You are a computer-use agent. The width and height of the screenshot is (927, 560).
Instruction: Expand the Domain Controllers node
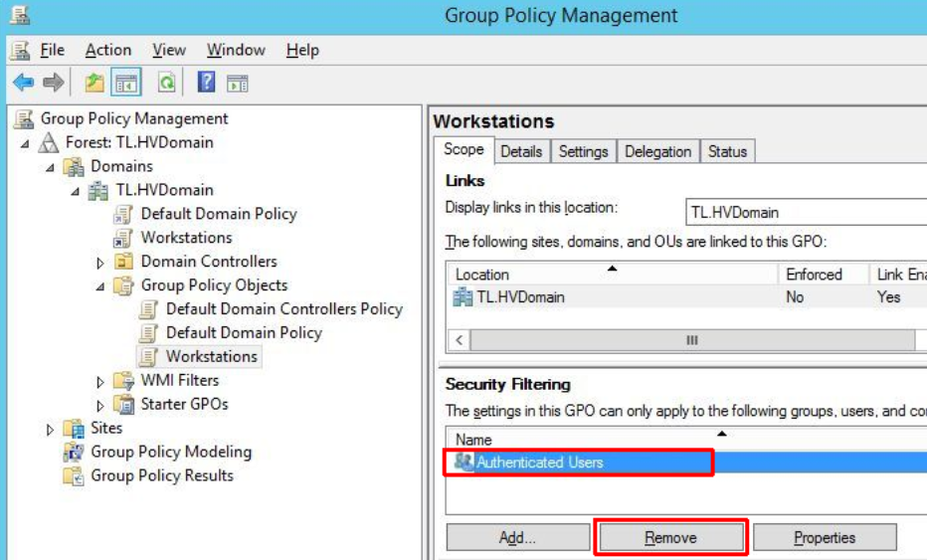[x=99, y=263]
